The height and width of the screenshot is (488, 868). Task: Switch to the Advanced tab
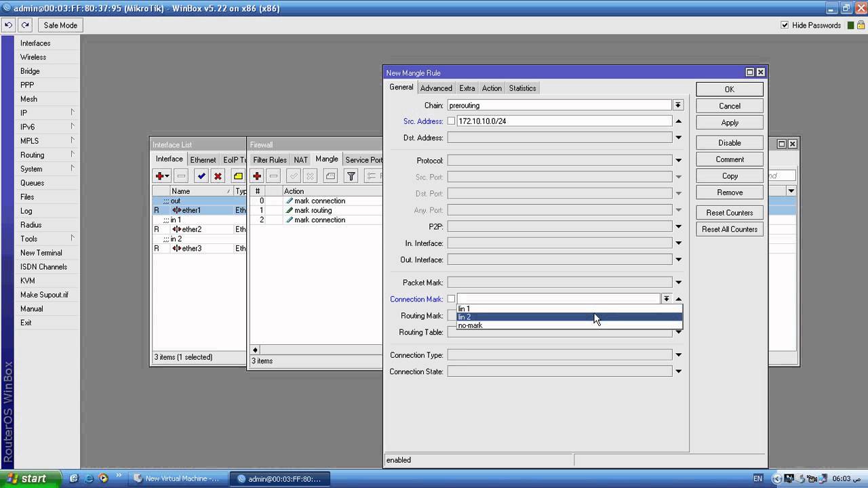436,88
